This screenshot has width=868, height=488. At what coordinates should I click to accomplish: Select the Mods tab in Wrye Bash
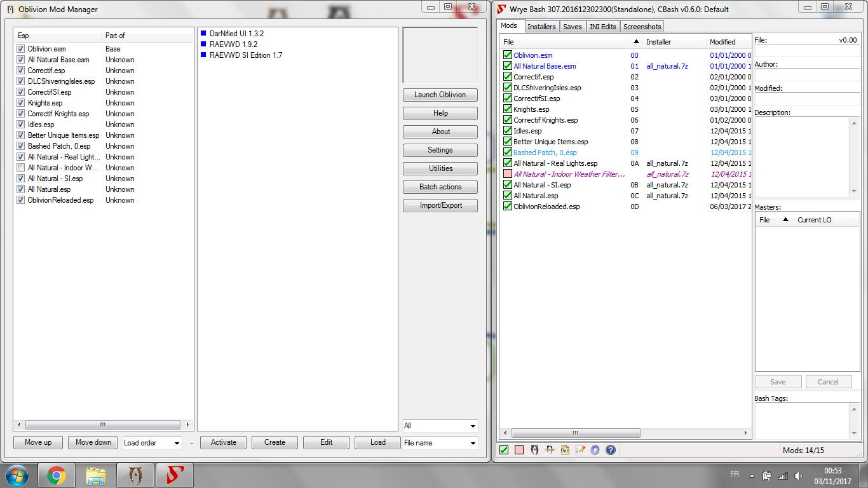click(x=510, y=25)
